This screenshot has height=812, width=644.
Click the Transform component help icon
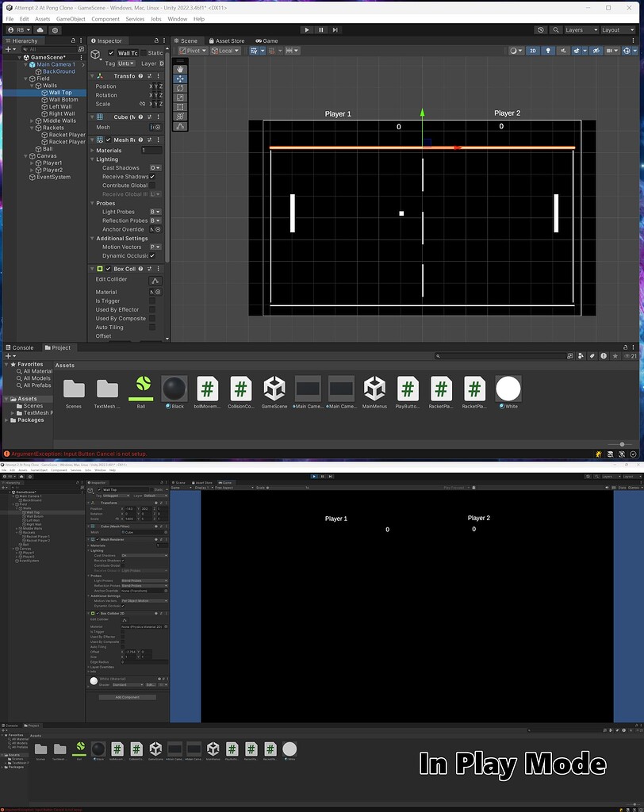(140, 75)
